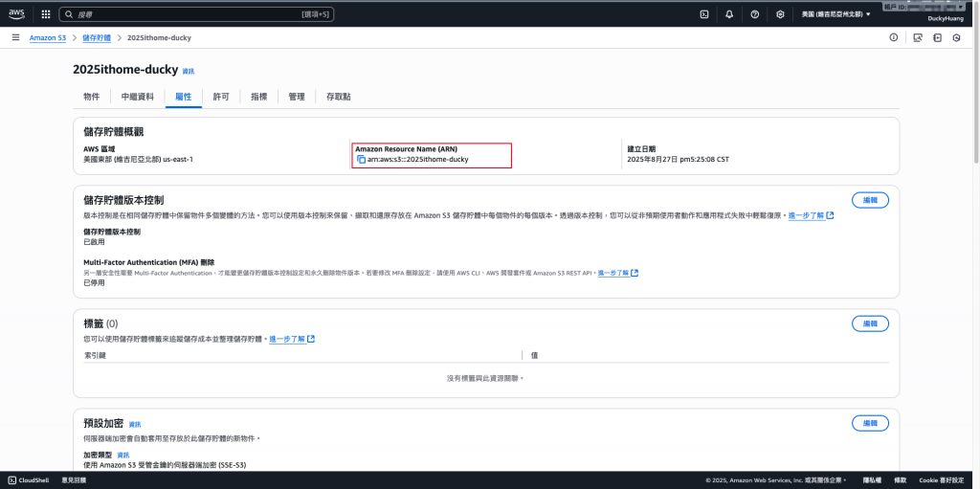
Task: Click the 儲存貯體 breadcrumb link
Action: click(97, 37)
